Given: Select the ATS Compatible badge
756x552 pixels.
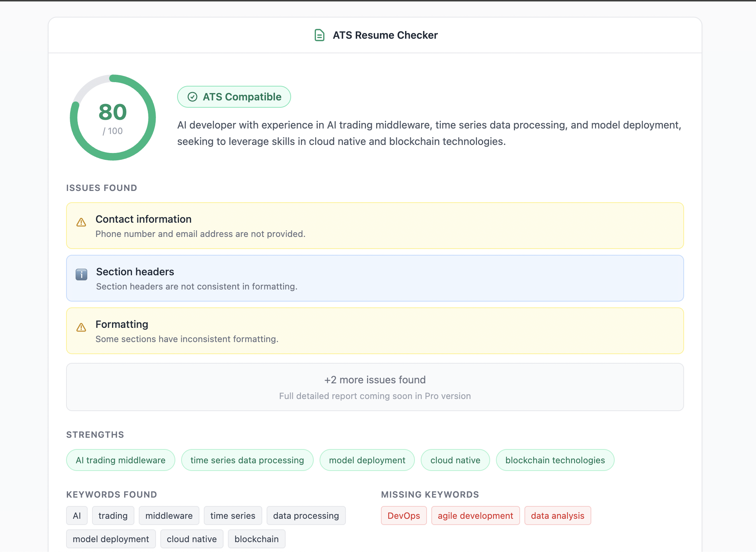Looking at the screenshot, I should 234,97.
